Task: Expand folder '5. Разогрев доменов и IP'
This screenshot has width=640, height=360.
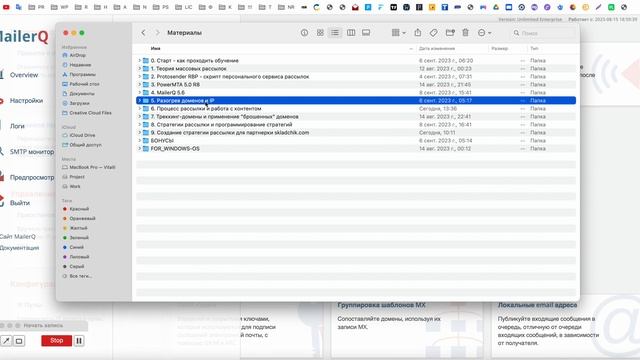Action: 139,100
